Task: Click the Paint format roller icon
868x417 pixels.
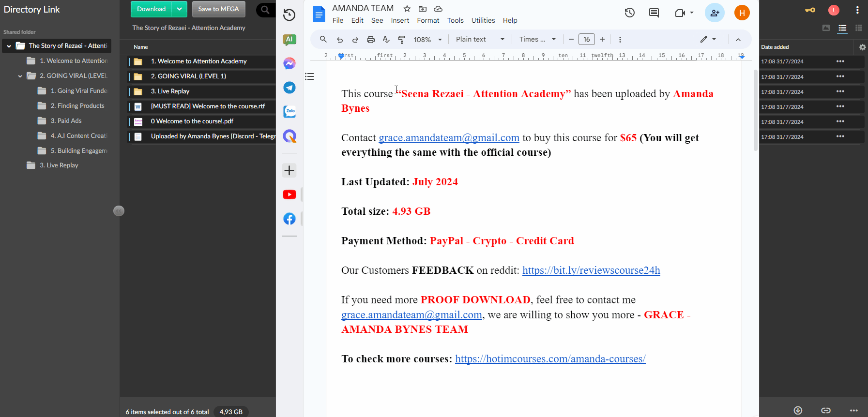Action: tap(401, 40)
